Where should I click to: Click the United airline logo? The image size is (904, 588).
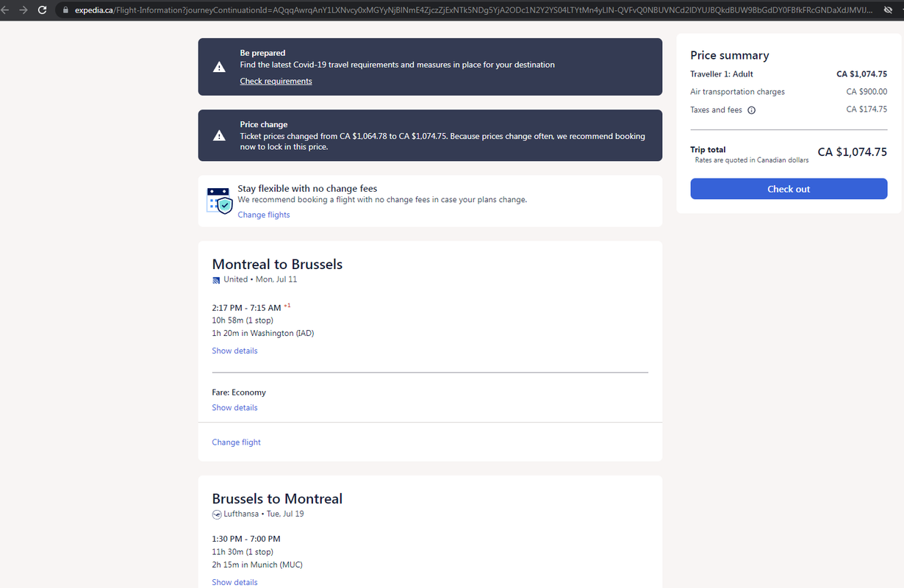tap(216, 280)
